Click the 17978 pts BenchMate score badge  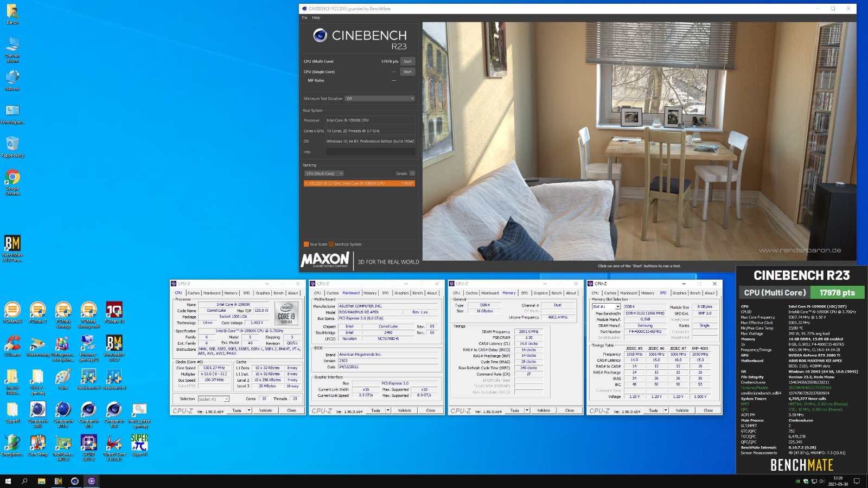[x=837, y=292]
